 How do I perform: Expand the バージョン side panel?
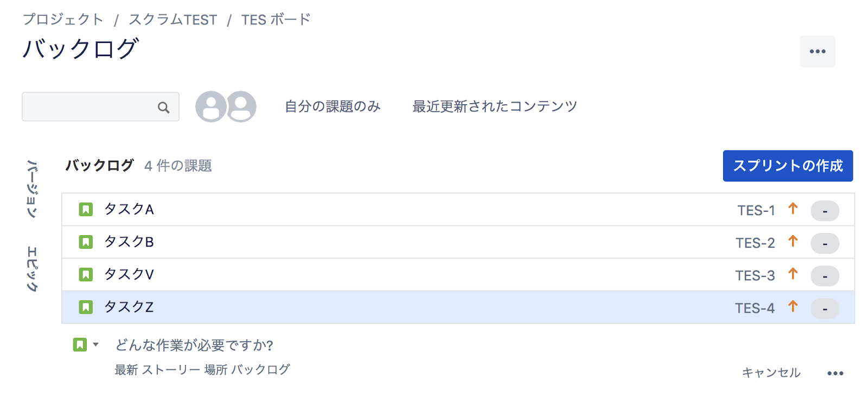(x=33, y=188)
